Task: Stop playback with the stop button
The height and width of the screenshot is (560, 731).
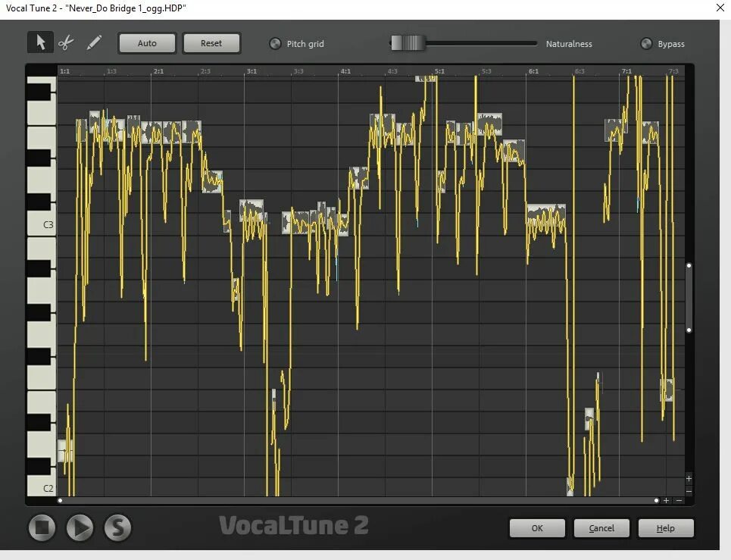Action: pyautogui.click(x=42, y=527)
